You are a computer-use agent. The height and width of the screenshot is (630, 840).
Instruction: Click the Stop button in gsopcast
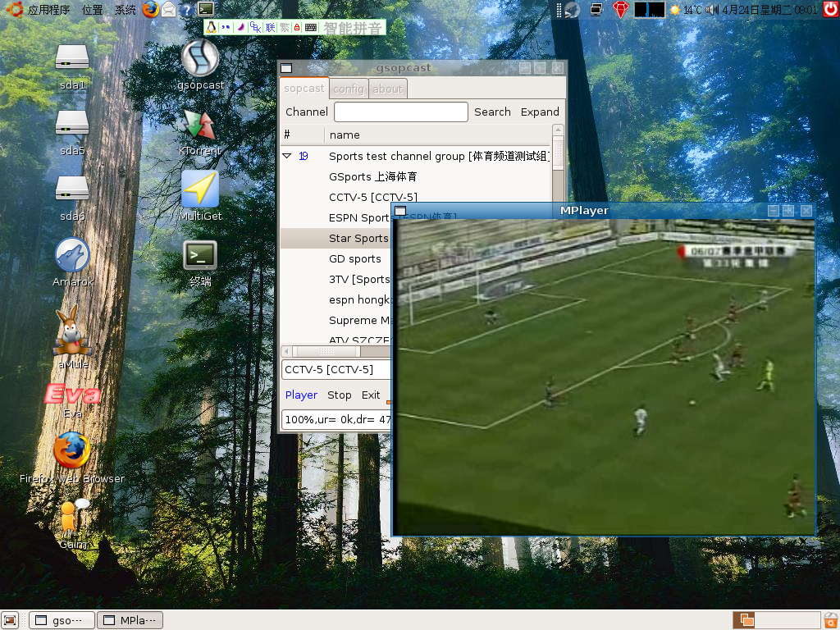coord(339,395)
